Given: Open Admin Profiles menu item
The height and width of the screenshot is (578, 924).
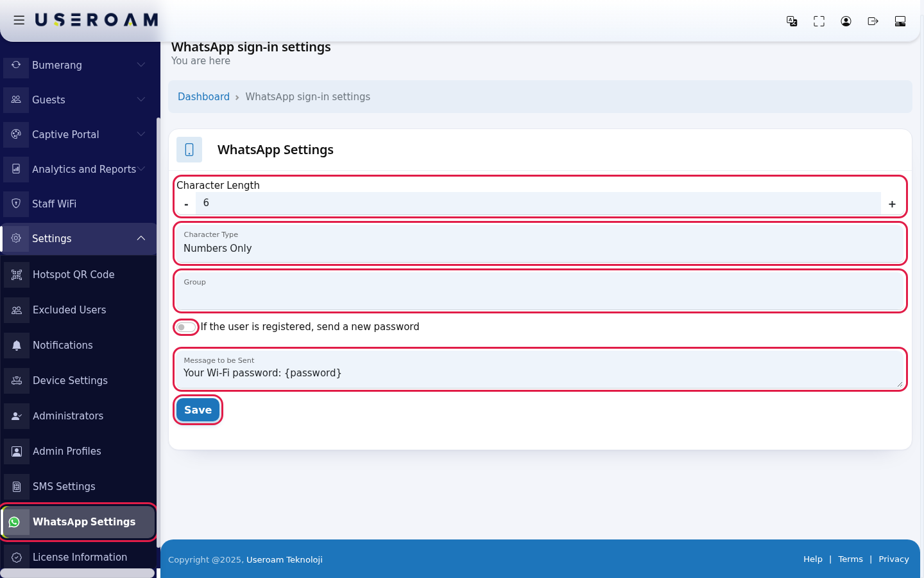Looking at the screenshot, I should point(78,451).
